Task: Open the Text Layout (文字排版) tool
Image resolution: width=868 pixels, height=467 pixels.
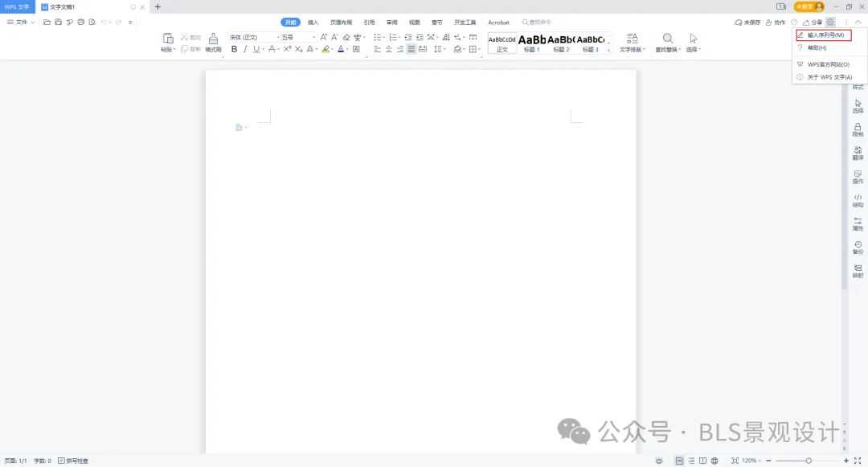Action: click(x=632, y=42)
